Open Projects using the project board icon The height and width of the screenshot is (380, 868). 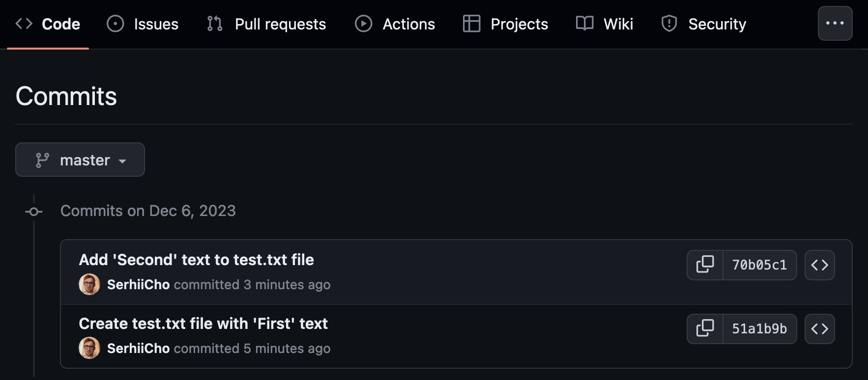point(471,23)
